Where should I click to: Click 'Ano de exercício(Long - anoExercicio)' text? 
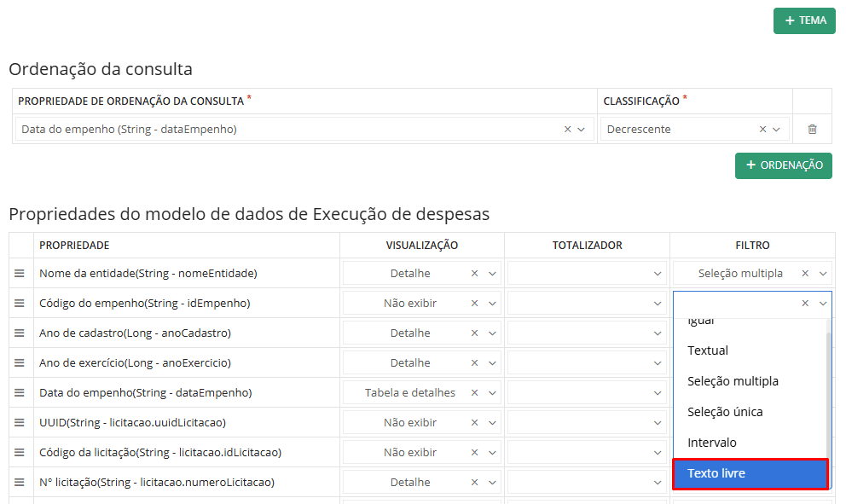tap(135, 362)
